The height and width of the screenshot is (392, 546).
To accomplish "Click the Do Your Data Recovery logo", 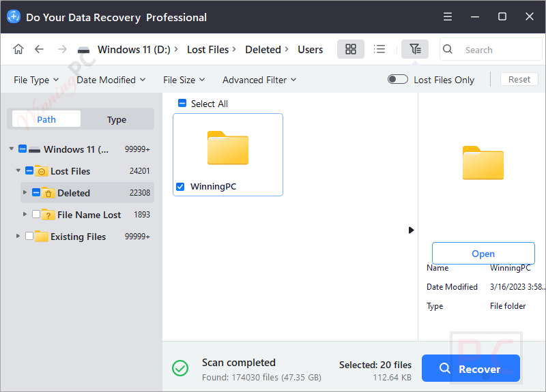I will (14, 16).
